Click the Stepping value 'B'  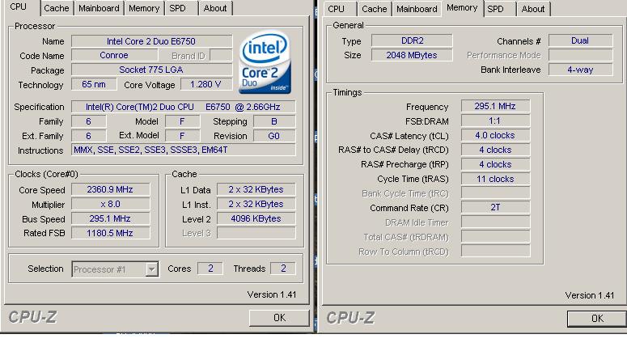274,121
